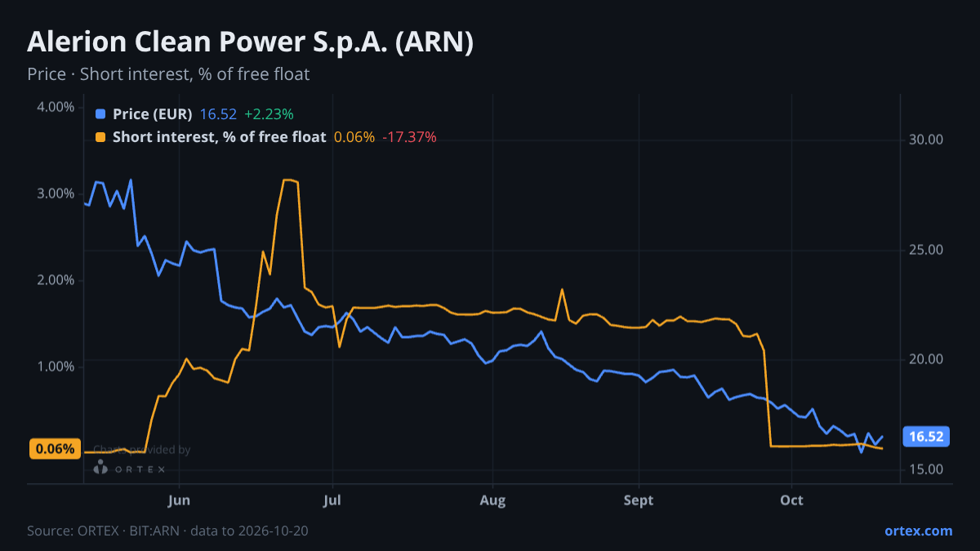Click the 4.00% left axis label
This screenshot has height=551, width=980.
(56, 107)
